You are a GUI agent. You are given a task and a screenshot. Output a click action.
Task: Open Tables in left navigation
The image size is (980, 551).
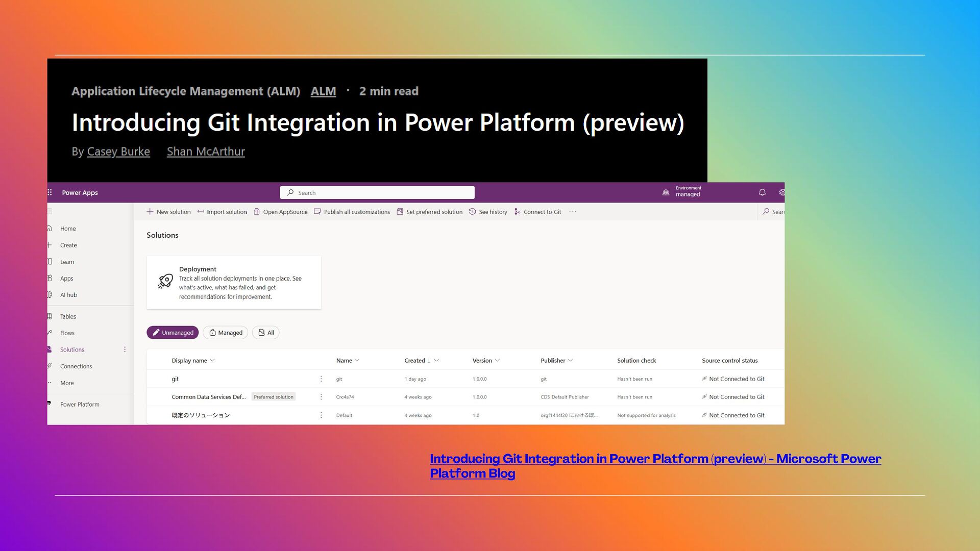tap(68, 316)
